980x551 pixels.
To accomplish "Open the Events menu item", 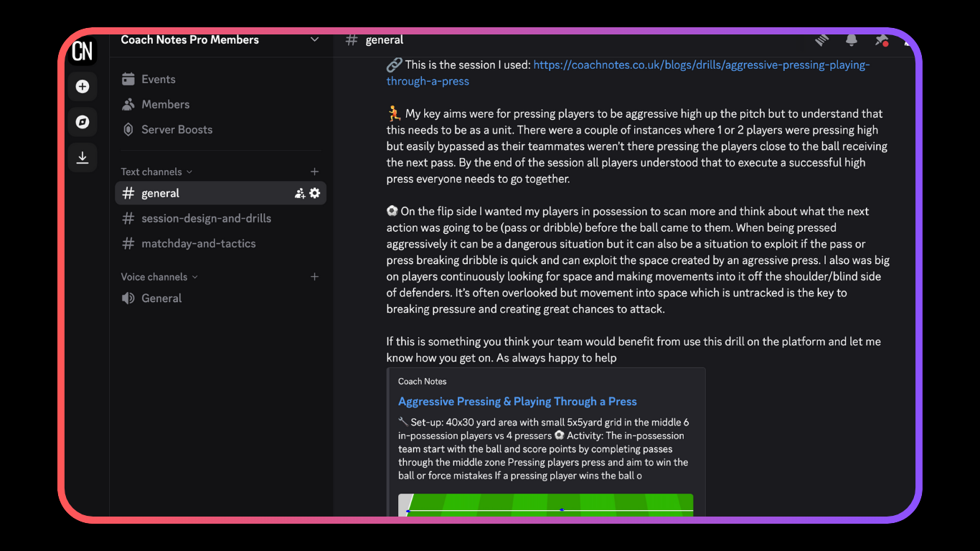I will pyautogui.click(x=158, y=79).
